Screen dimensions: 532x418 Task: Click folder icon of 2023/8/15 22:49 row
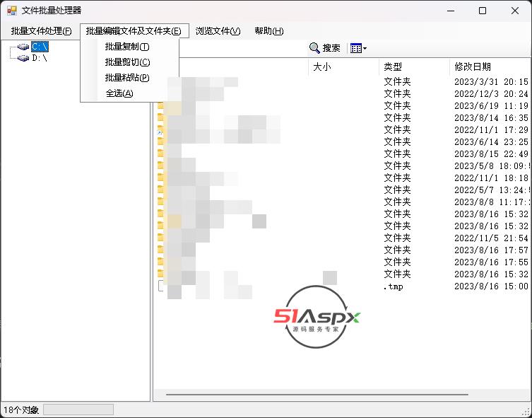160,153
